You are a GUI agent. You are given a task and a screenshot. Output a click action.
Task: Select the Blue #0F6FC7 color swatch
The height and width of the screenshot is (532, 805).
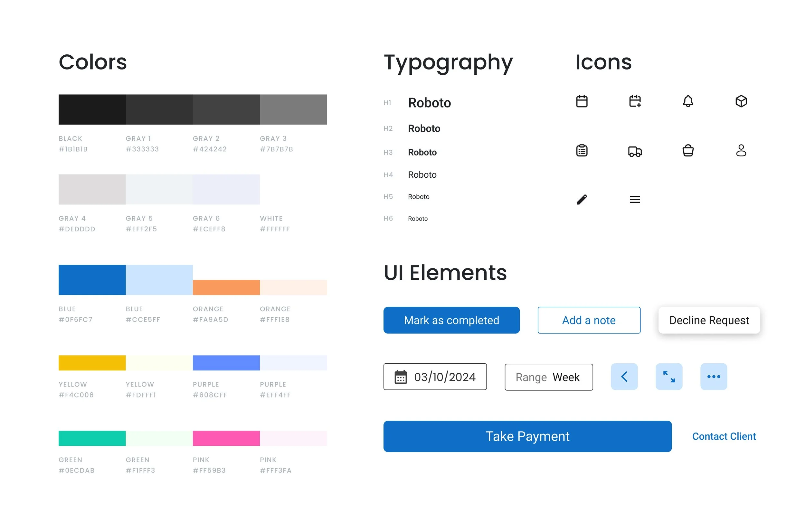click(x=92, y=280)
